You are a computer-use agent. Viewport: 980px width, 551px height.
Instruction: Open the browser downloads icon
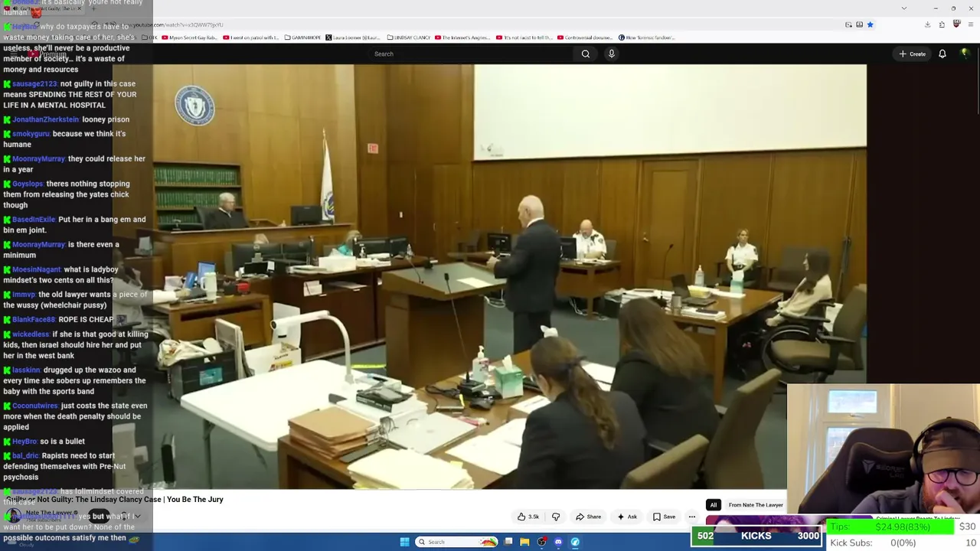pyautogui.click(x=927, y=24)
